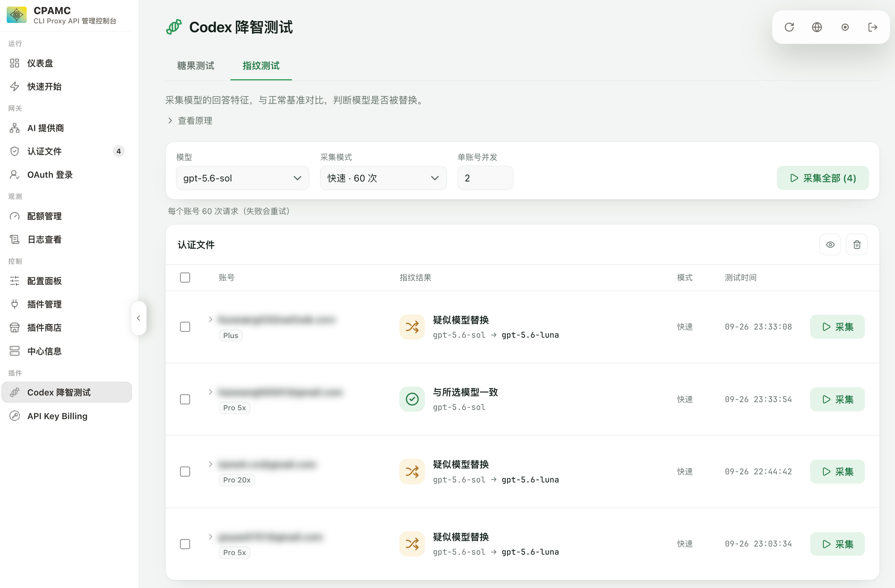Click the 采集全部 (4) button
Image resolution: width=895 pixels, height=588 pixels.
(x=823, y=178)
